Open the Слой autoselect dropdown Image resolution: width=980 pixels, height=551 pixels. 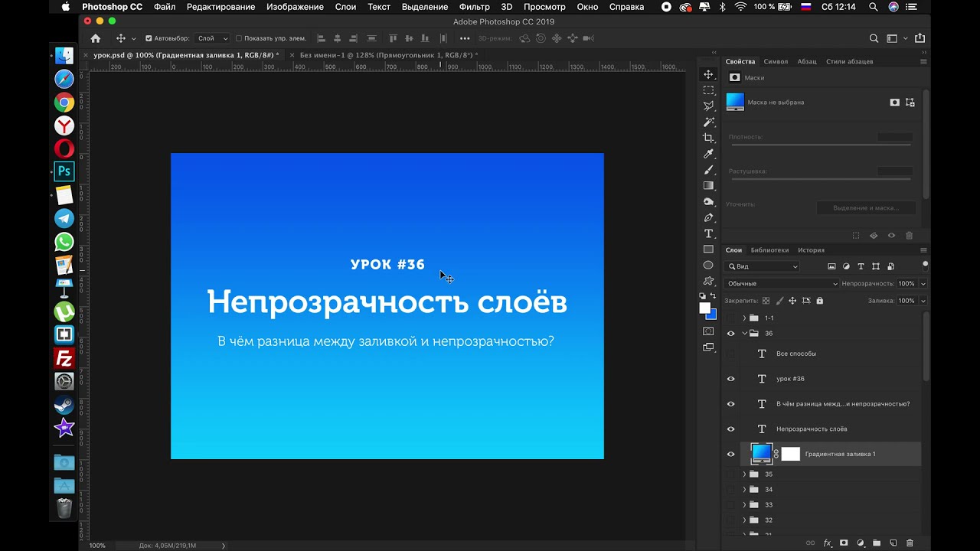[x=213, y=38]
